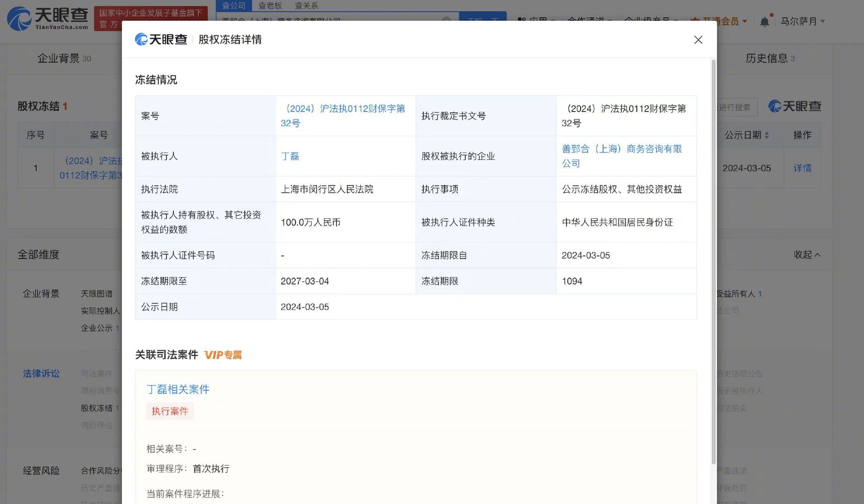Click 股权冻结 1 item under 法律诉讼
This screenshot has width=864, height=504.
click(100, 408)
